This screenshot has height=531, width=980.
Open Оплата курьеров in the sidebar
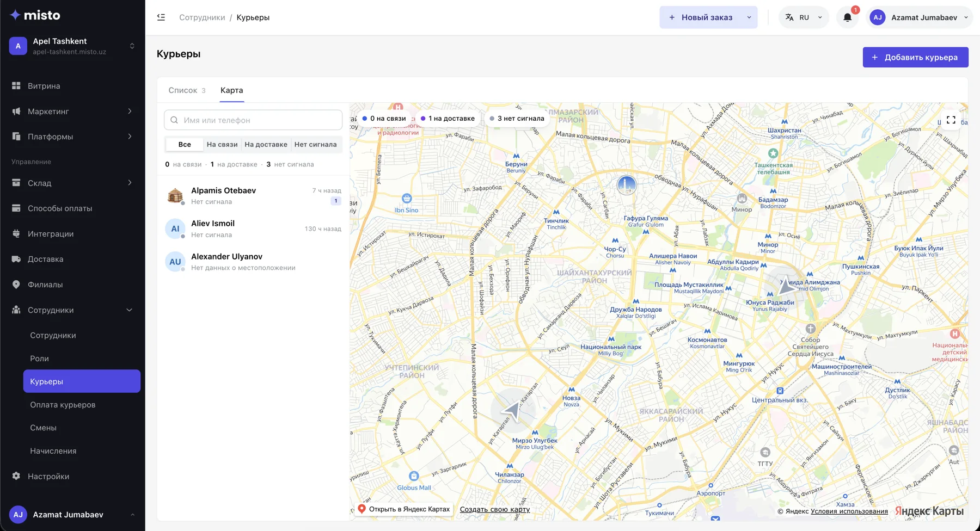coord(82,405)
